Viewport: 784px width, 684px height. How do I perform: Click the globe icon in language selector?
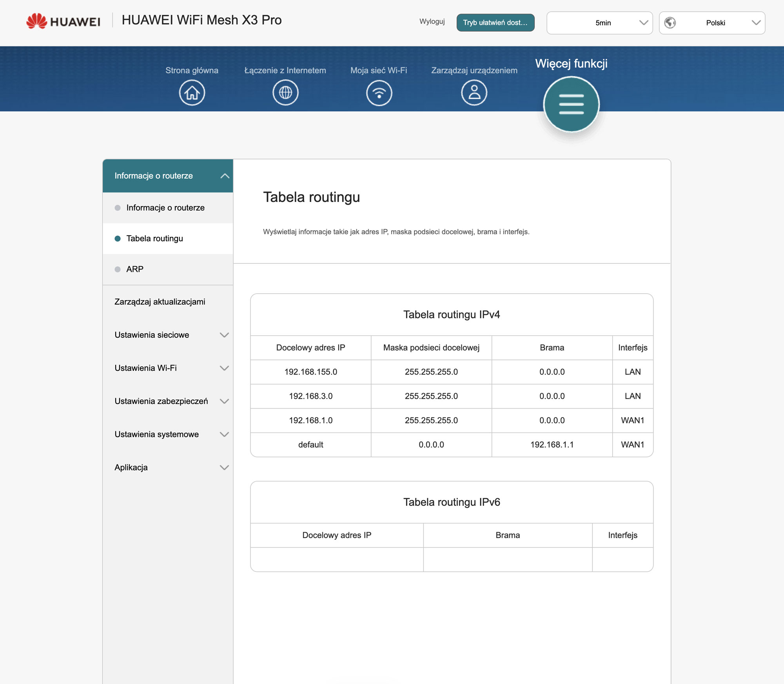(x=670, y=23)
